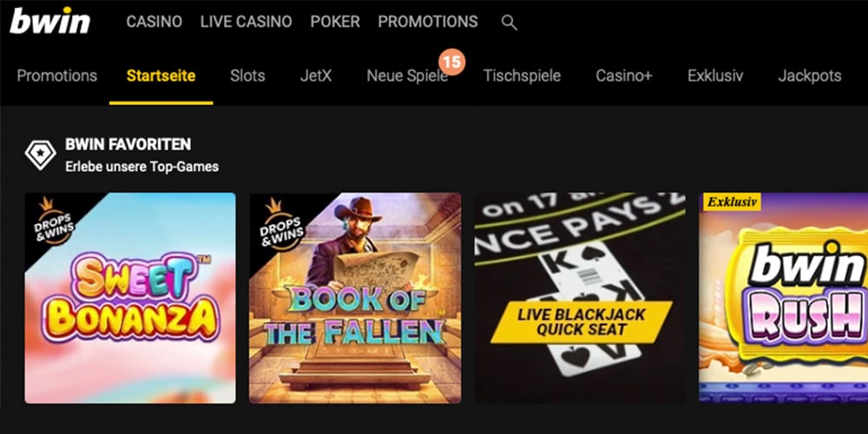
Task: Select the JetX tab
Action: (316, 76)
